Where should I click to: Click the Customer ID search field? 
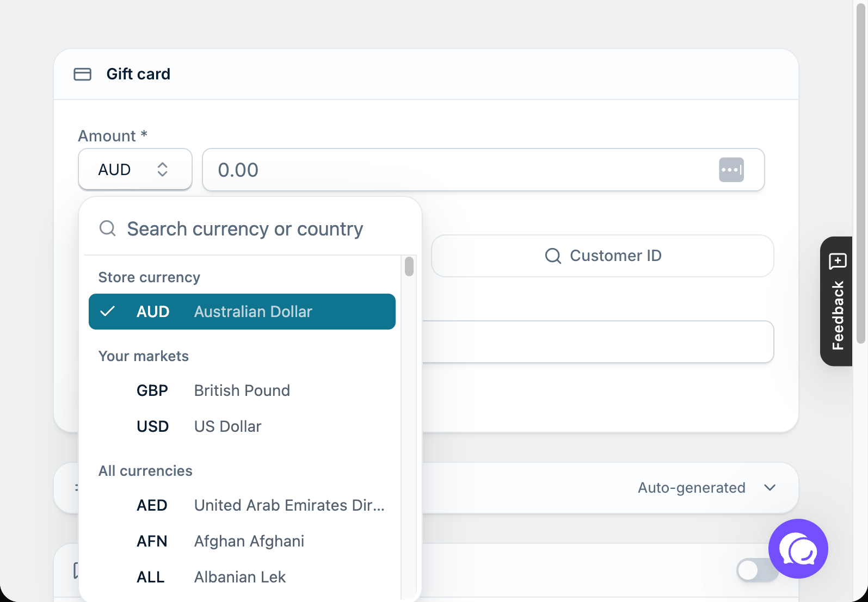[x=602, y=256]
